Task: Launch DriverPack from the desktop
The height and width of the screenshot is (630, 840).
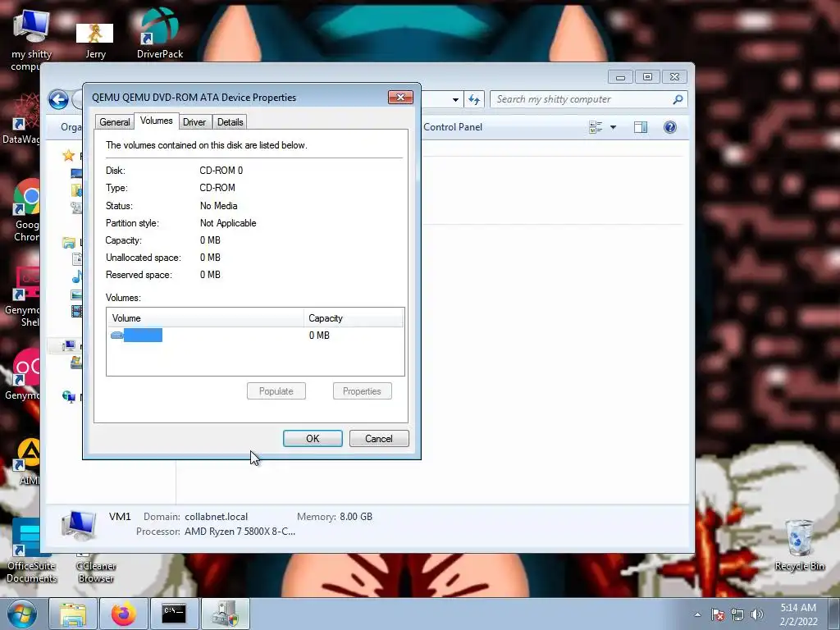Action: [x=160, y=33]
